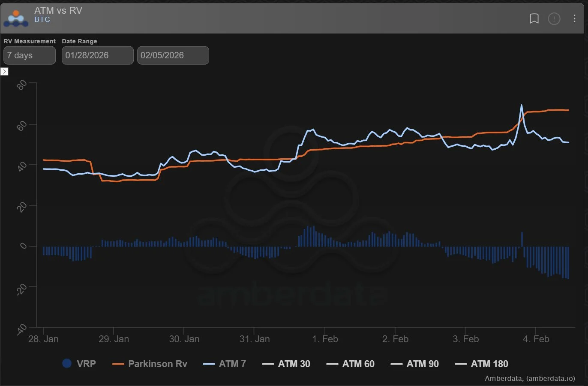The height and width of the screenshot is (386, 588).
Task: Open the three-dot options menu
Action: [574, 18]
